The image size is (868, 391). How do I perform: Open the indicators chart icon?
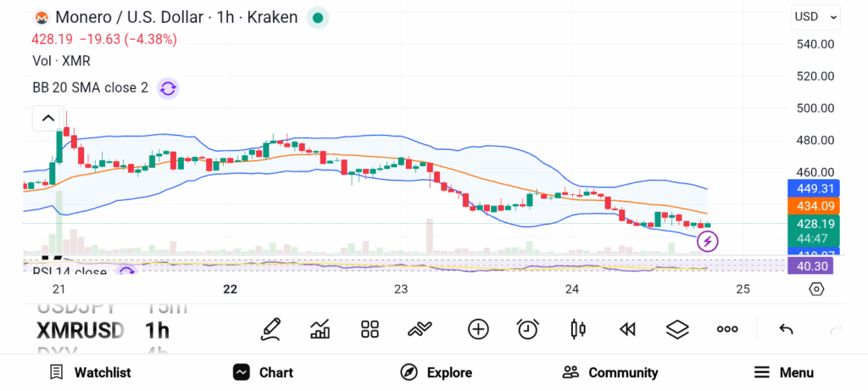[x=320, y=329]
